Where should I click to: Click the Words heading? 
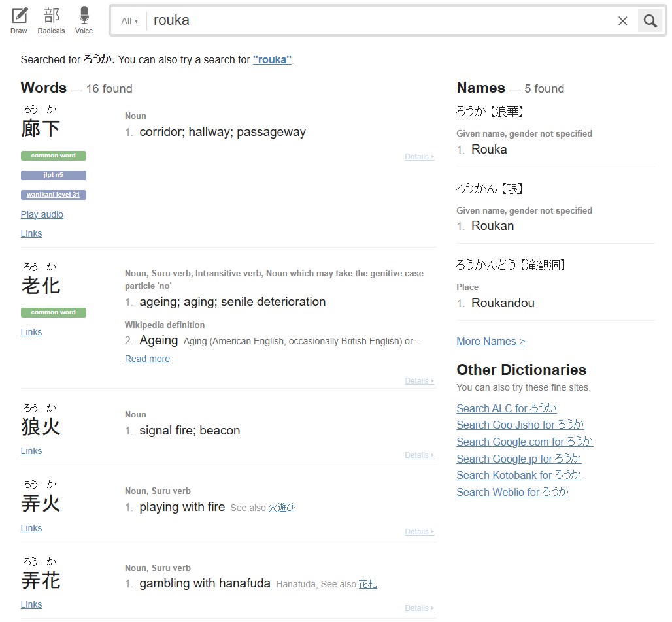(x=44, y=88)
